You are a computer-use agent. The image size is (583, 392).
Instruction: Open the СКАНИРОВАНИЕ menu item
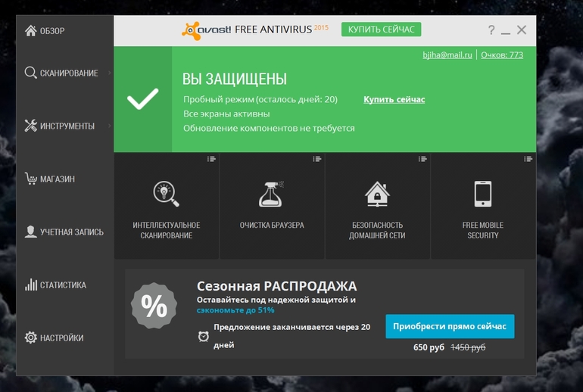click(x=64, y=73)
